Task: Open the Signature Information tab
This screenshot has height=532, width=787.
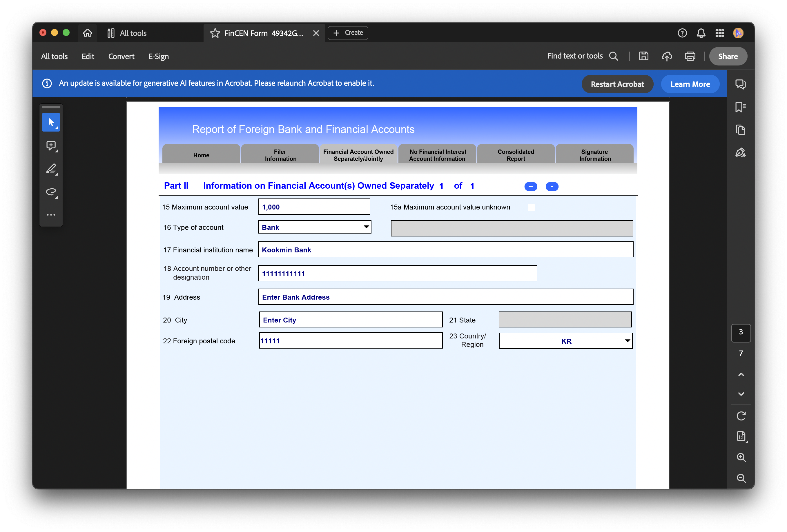Action: (594, 155)
